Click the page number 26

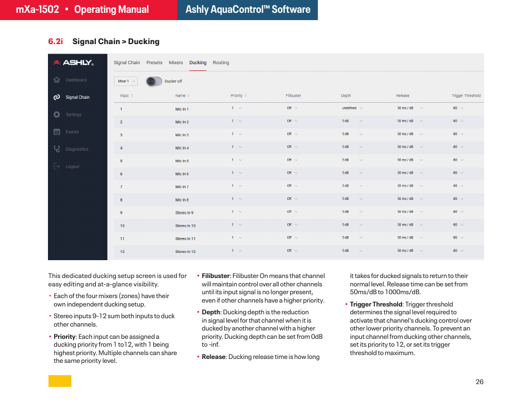[480, 382]
